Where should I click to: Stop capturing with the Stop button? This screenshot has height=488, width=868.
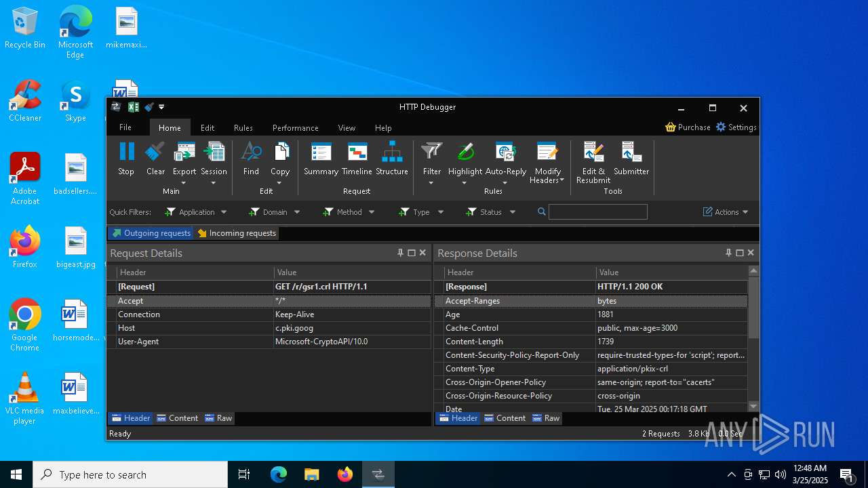(x=126, y=159)
